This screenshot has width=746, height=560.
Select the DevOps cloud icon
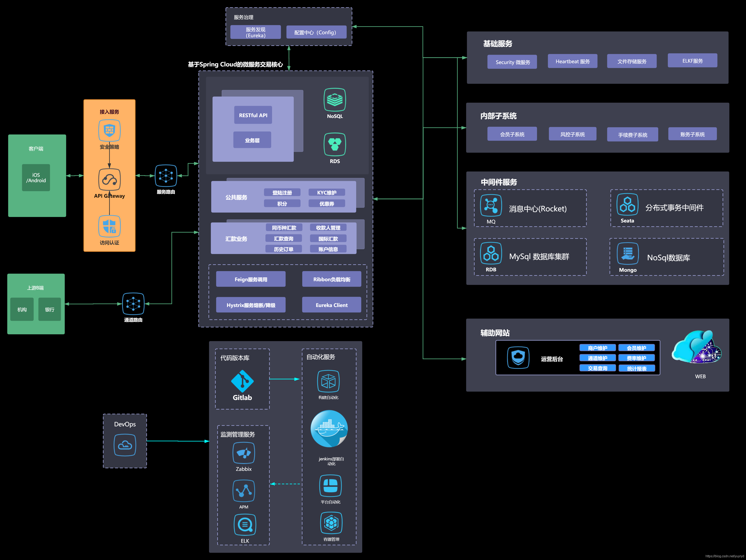coord(125,445)
